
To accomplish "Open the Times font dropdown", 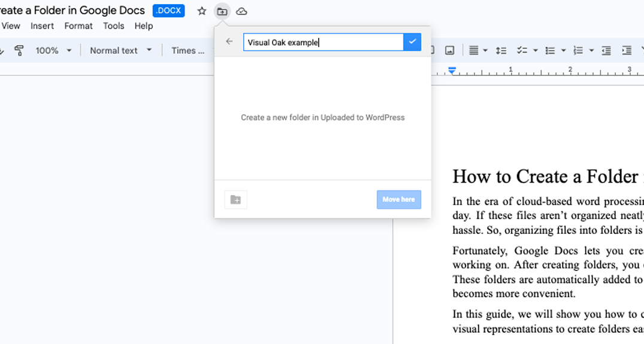I will click(x=188, y=50).
